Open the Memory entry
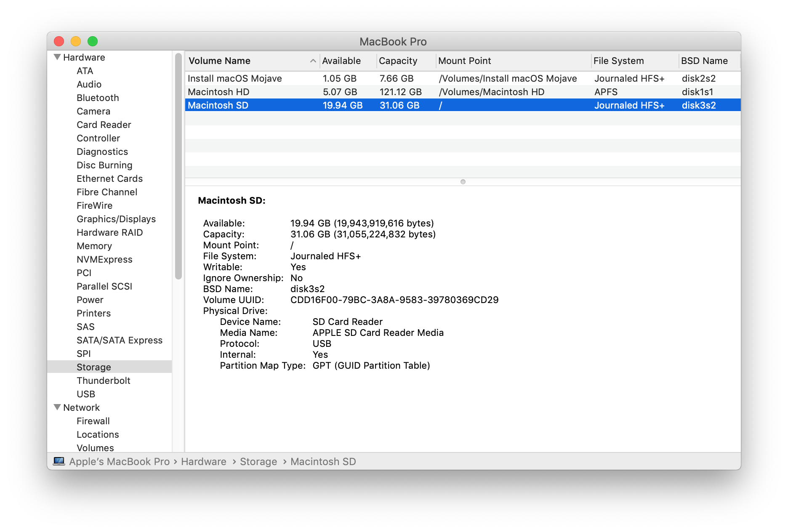This screenshot has height=532, width=788. 94,246
